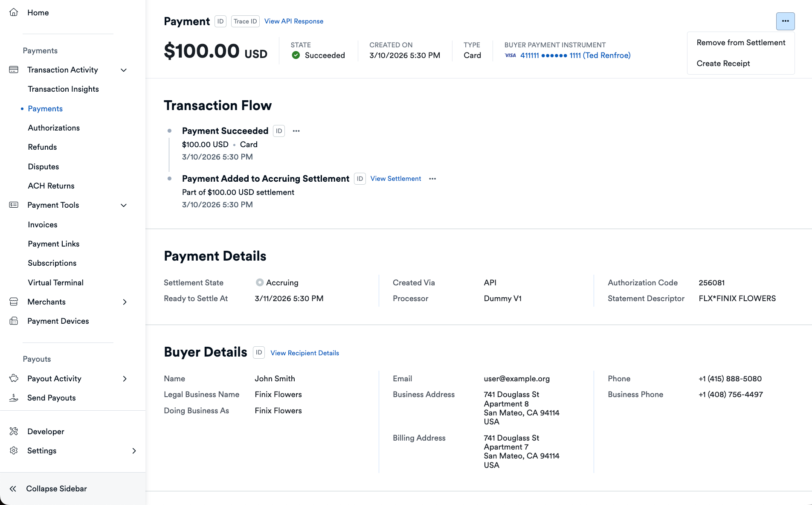Open View Recipient Details in Buyer Details
The image size is (812, 505).
[x=304, y=353]
